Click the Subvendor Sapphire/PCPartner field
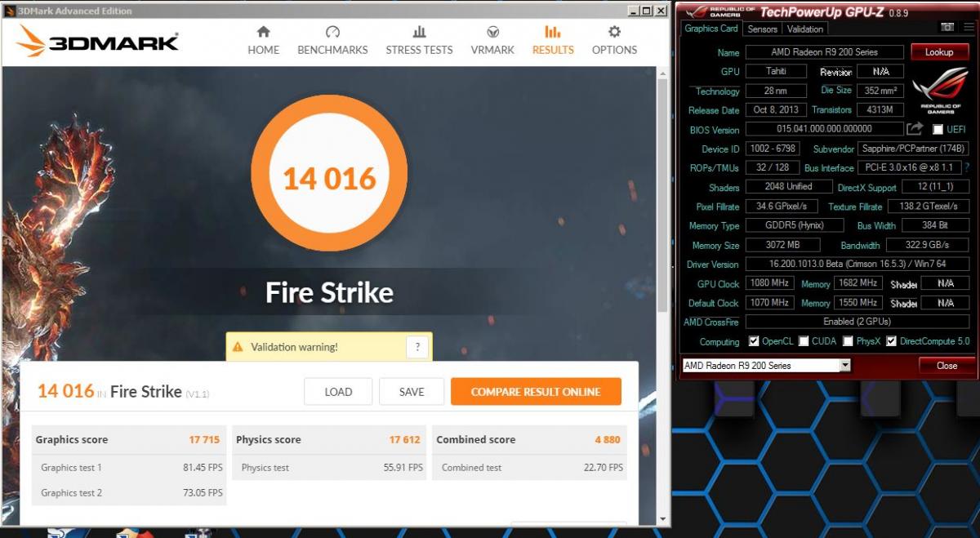 (913, 149)
